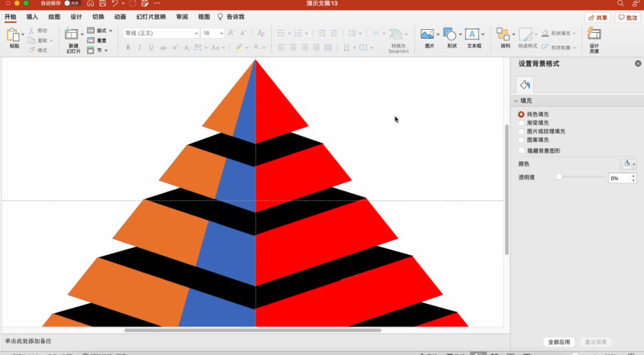Open the Arrange icon
This screenshot has width=644, height=355.
click(503, 34)
